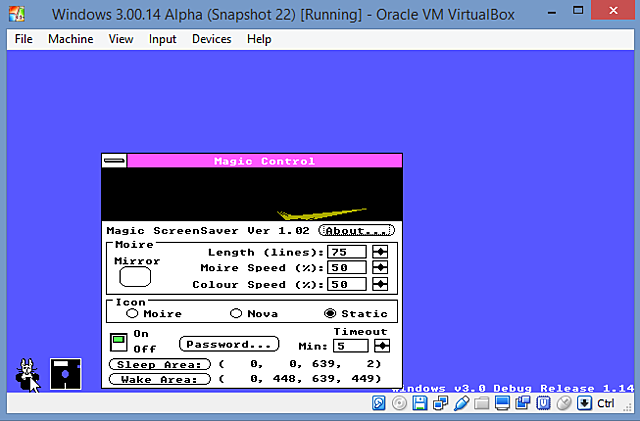Viewport: 640px width, 421px height.
Task: Click the Moire Speed field showing 50
Action: (347, 267)
